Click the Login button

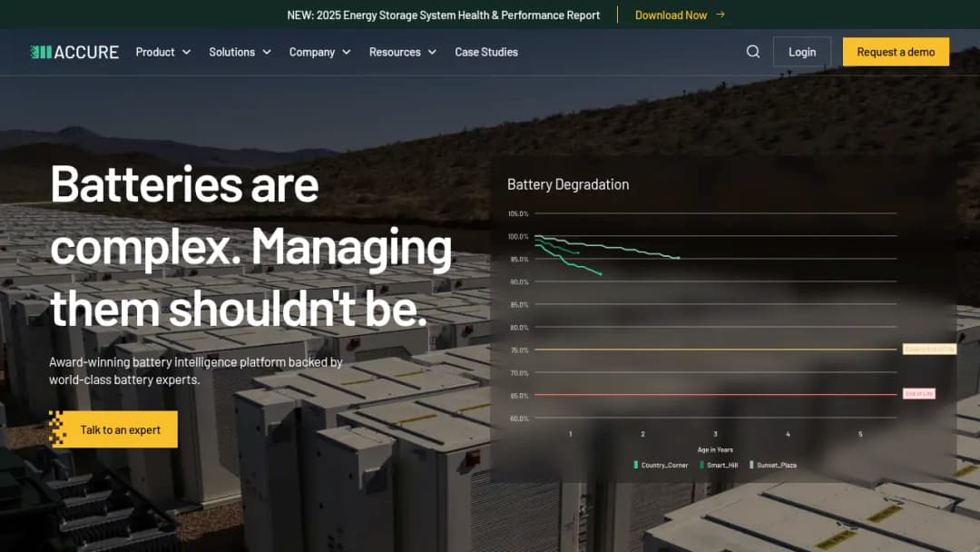pos(802,52)
